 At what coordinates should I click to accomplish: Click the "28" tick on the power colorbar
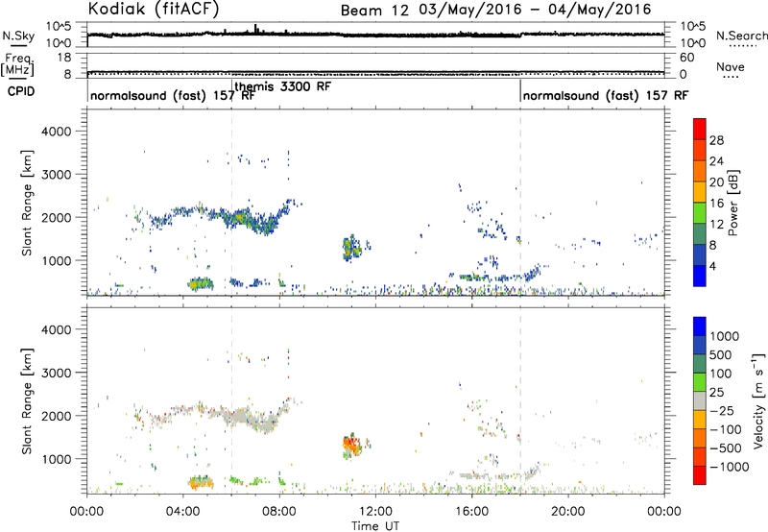pos(716,140)
